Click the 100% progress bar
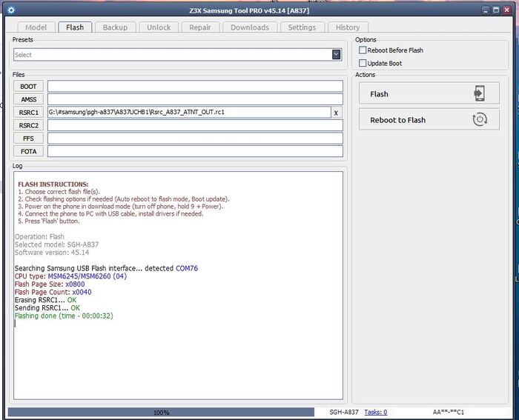 click(x=162, y=412)
